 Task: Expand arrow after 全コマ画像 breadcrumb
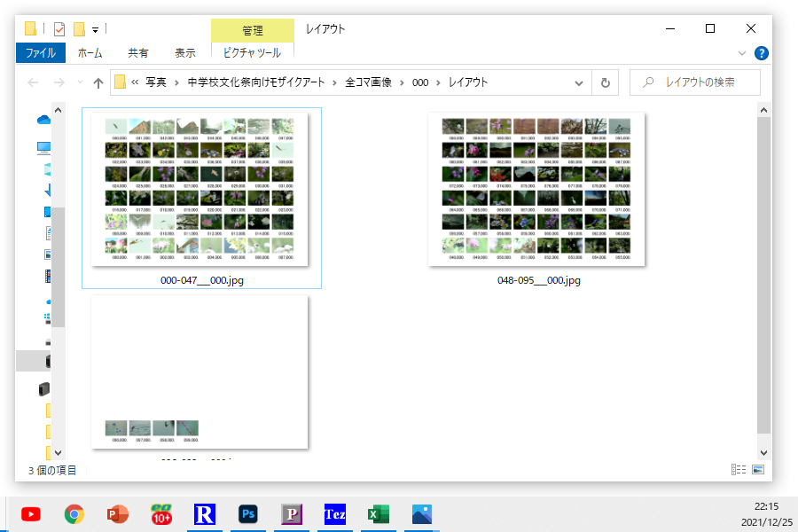pos(402,83)
